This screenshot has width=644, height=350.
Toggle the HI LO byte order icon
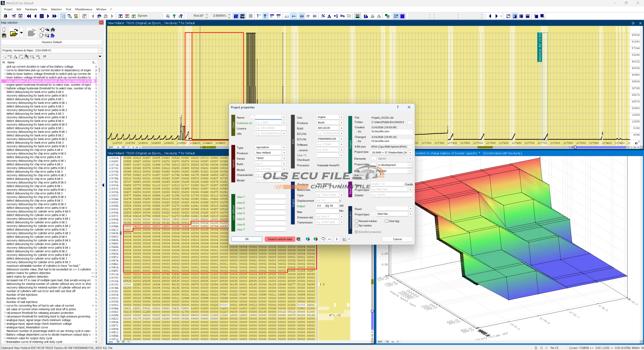pyautogui.click(x=287, y=16)
